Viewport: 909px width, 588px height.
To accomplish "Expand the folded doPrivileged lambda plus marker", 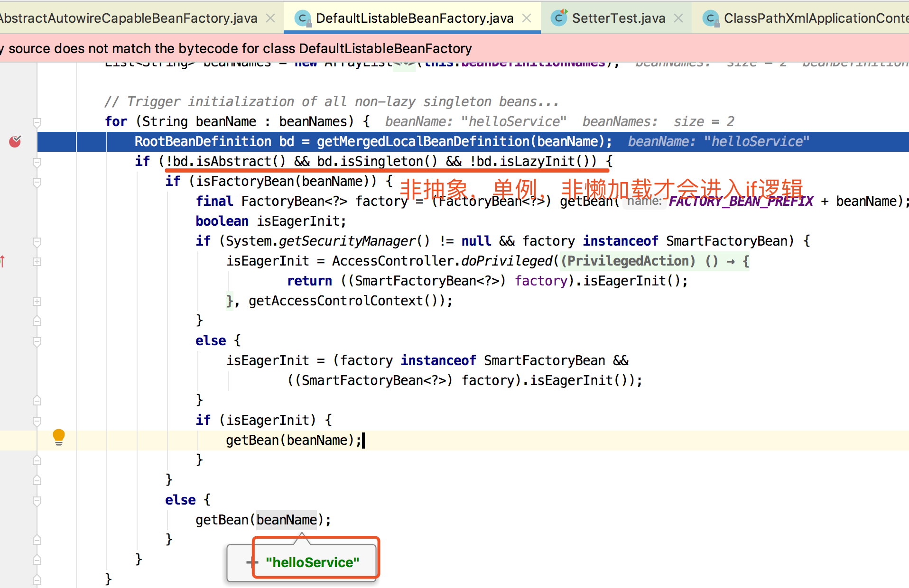I will pos(37,261).
